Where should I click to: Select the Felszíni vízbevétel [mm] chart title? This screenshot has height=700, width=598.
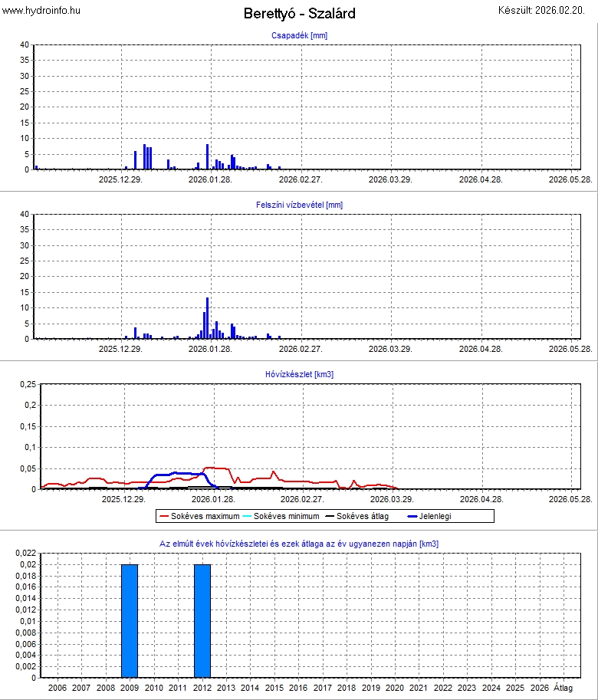pyautogui.click(x=299, y=205)
